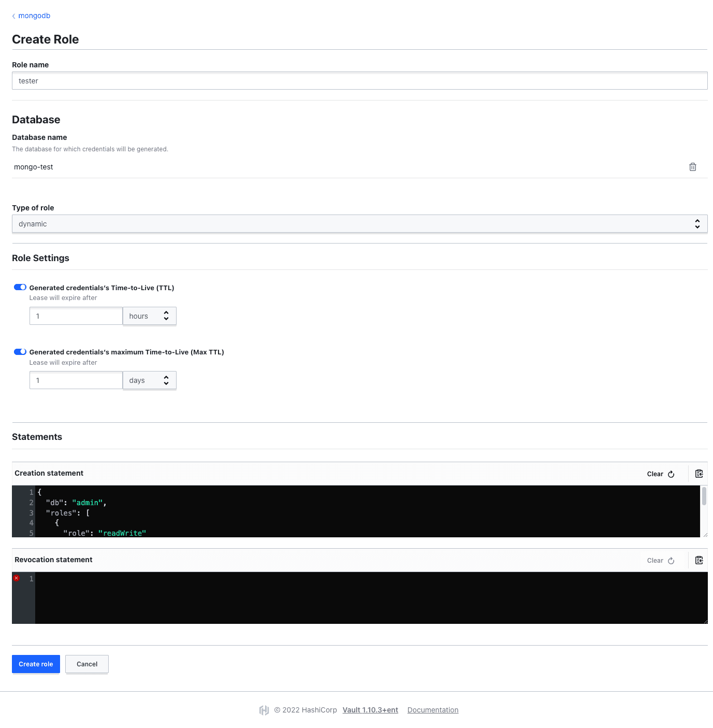Open the Max TTL days unit dropdown

pyautogui.click(x=150, y=380)
